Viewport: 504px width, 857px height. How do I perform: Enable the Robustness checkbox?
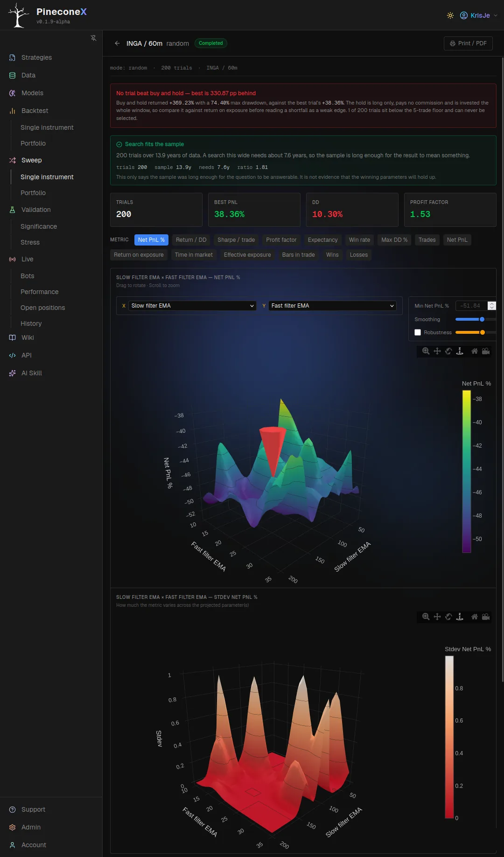coord(418,332)
